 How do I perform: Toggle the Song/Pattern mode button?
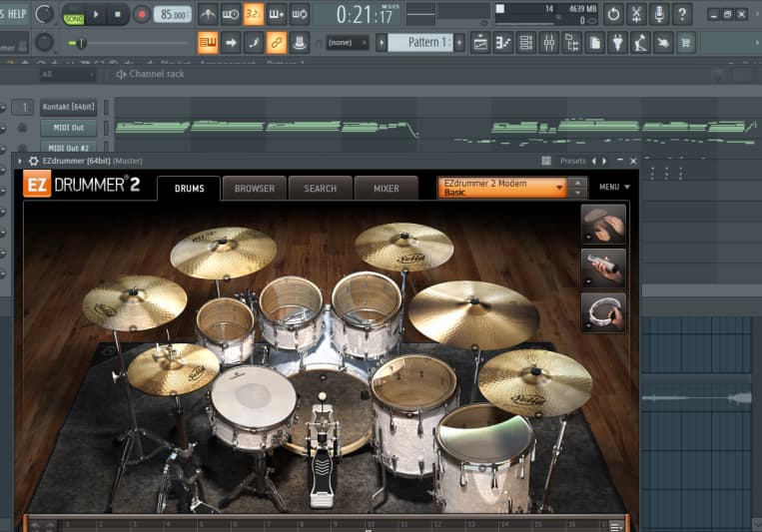73,15
